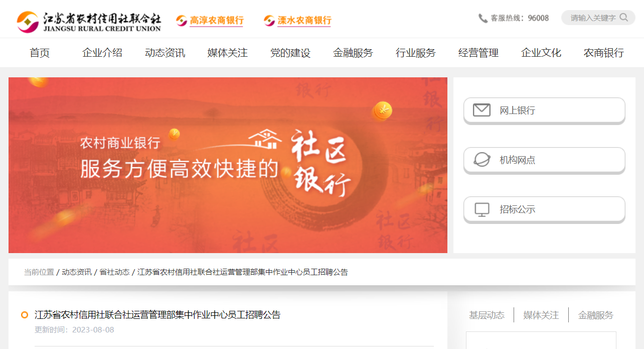Viewport: 644px width, 349px height.
Task: Open the 高淳农商银行 logo link
Action: 210,21
